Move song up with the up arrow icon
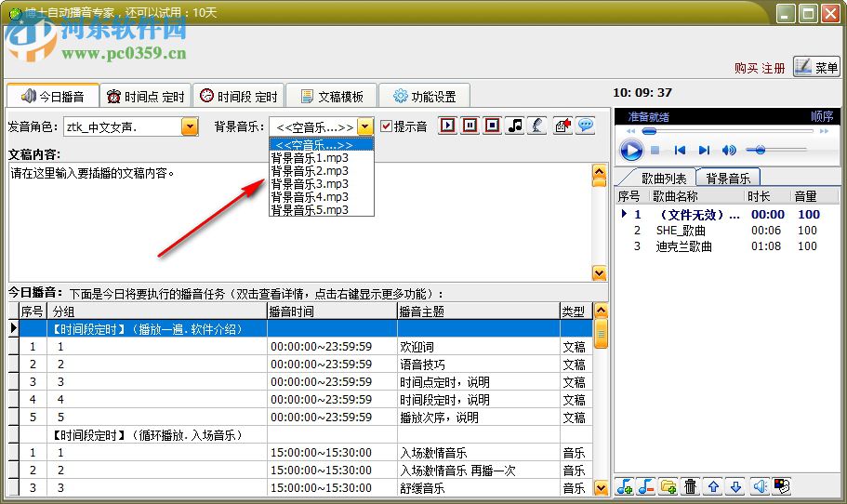The image size is (847, 504). click(x=713, y=486)
